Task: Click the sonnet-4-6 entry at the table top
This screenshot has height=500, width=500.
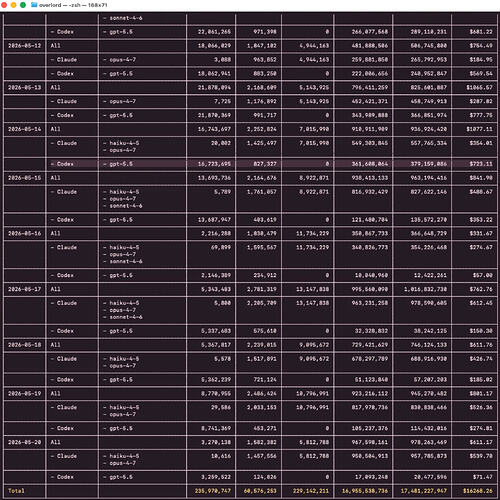Action: [126, 18]
